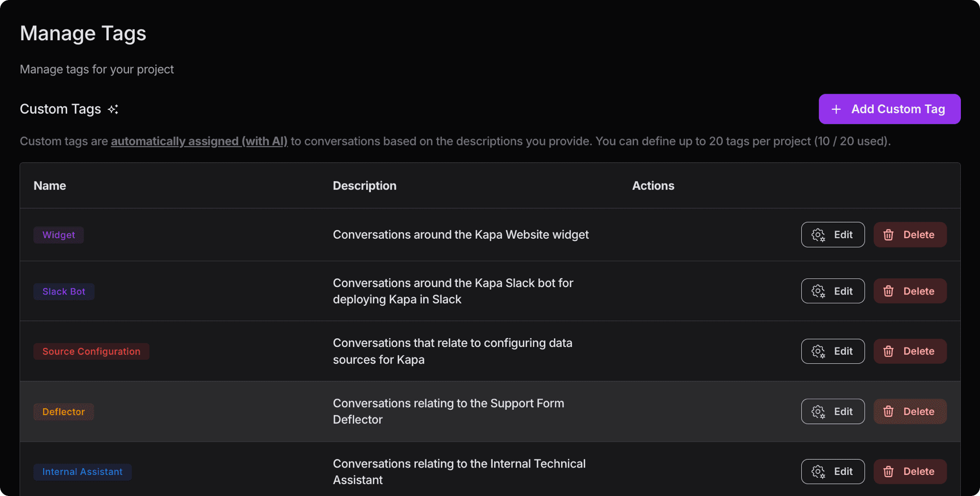Click the trash icon for Internal Assistant
The image size is (980, 496).
coord(888,471)
